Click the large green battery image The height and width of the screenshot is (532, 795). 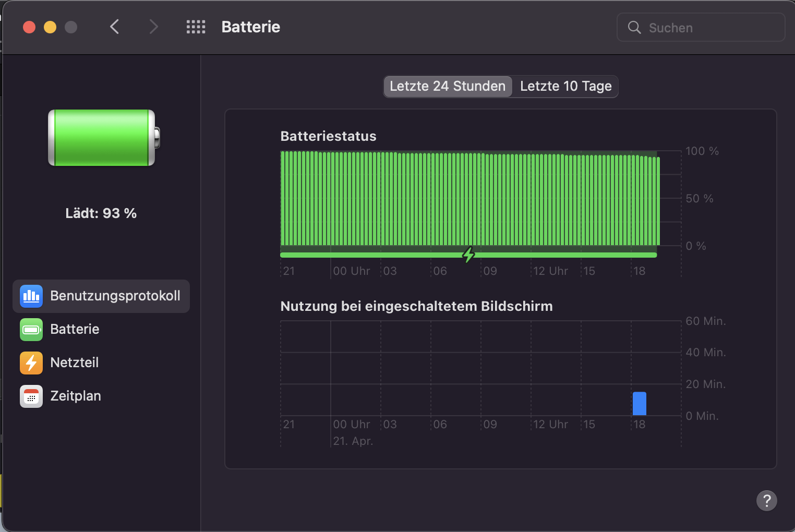click(x=103, y=138)
